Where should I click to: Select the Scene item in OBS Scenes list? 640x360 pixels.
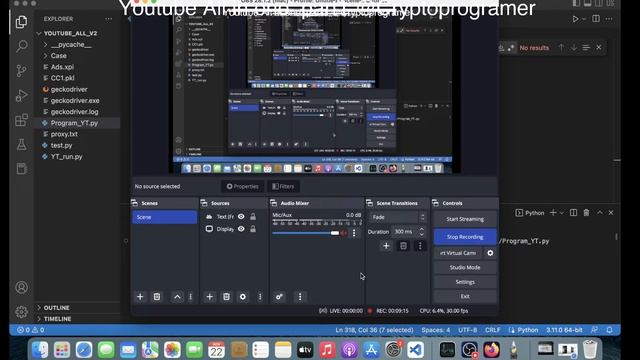pos(164,217)
